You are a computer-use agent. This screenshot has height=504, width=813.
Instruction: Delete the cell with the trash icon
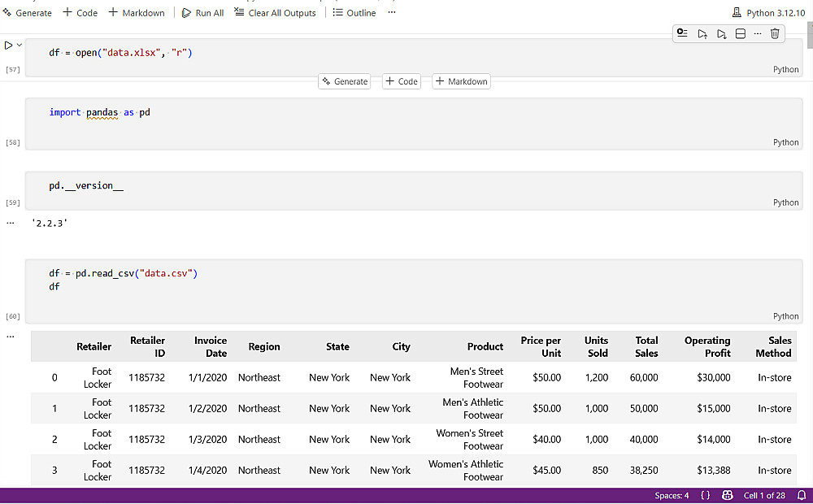tap(775, 33)
